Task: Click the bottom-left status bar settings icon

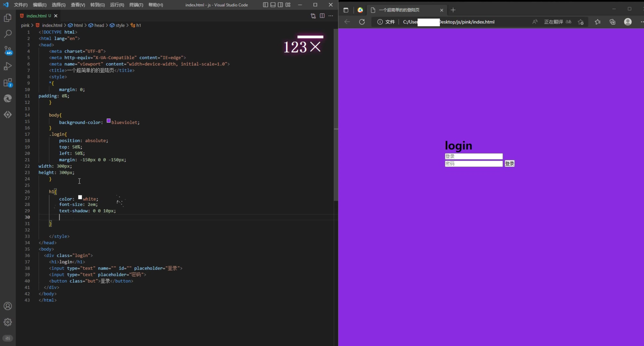Action: pos(8,338)
